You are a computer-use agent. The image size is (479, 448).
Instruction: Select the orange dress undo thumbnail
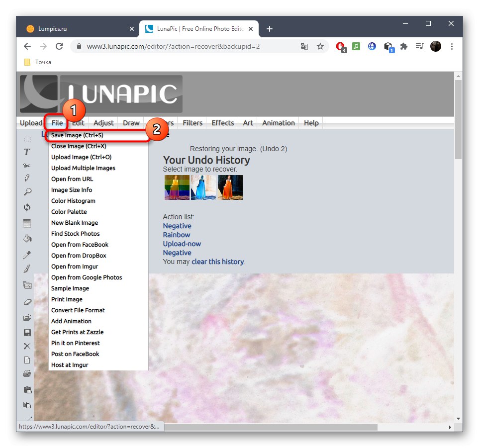point(230,187)
